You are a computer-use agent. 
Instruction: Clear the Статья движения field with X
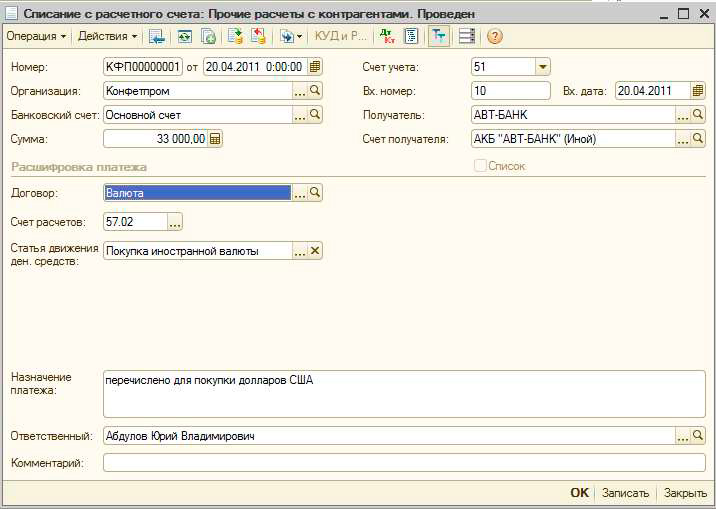pos(315,251)
